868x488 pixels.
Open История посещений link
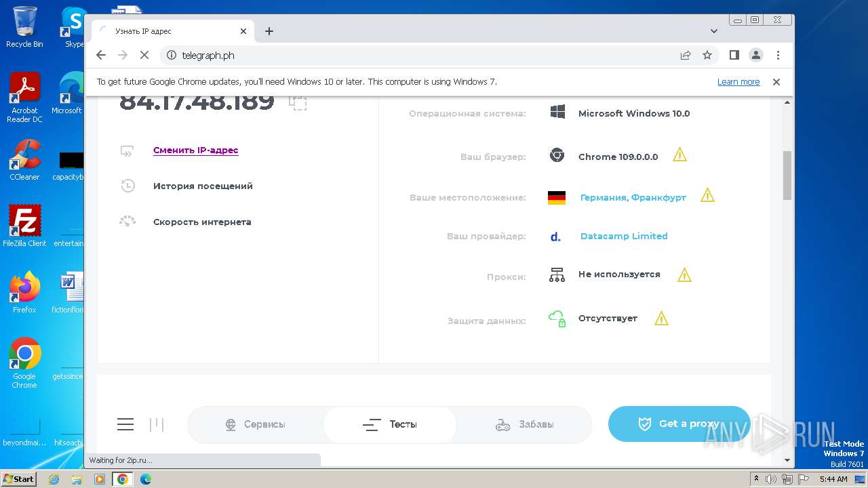coord(203,186)
